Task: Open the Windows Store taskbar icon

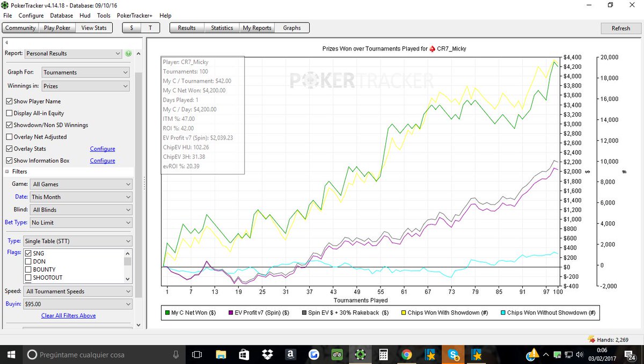Action: click(244, 354)
